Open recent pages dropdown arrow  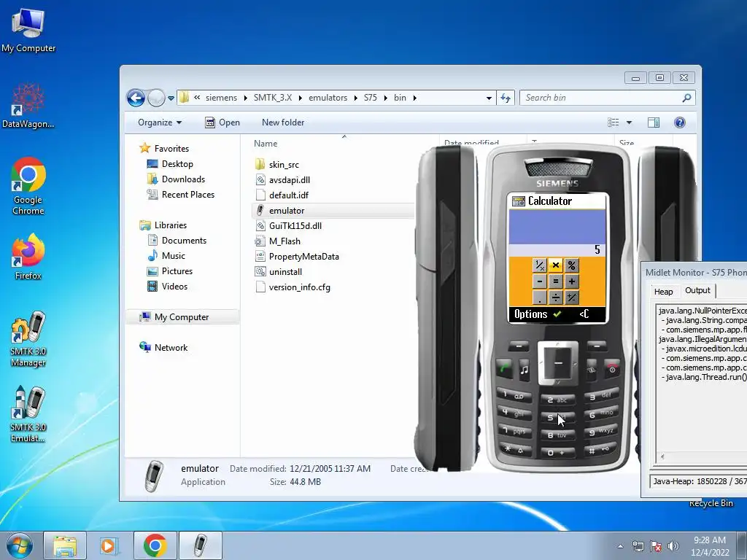[x=171, y=98]
